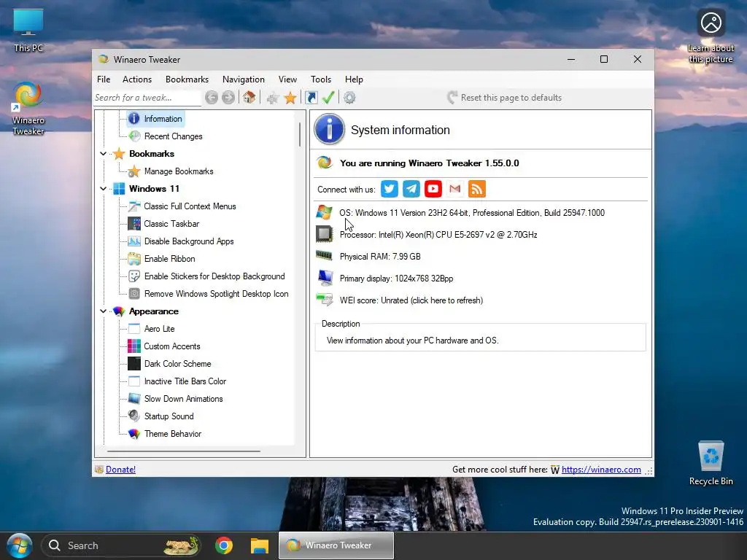Viewport: 747px width, 560px height.
Task: Click the tree panel horizontal scrollbar
Action: pos(183,451)
